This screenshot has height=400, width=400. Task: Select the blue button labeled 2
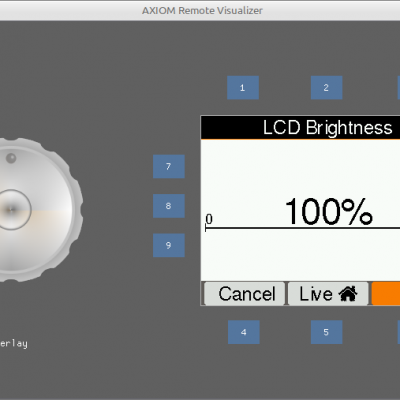point(327,88)
